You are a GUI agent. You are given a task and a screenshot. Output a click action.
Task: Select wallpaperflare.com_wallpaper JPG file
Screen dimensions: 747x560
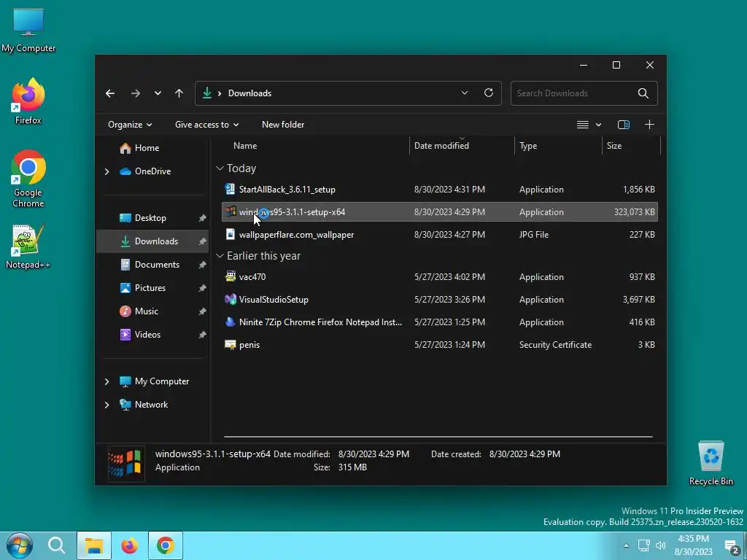point(440,235)
